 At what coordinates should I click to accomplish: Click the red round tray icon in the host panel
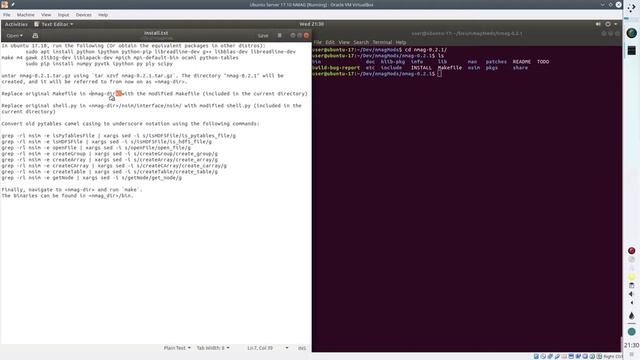(x=631, y=250)
